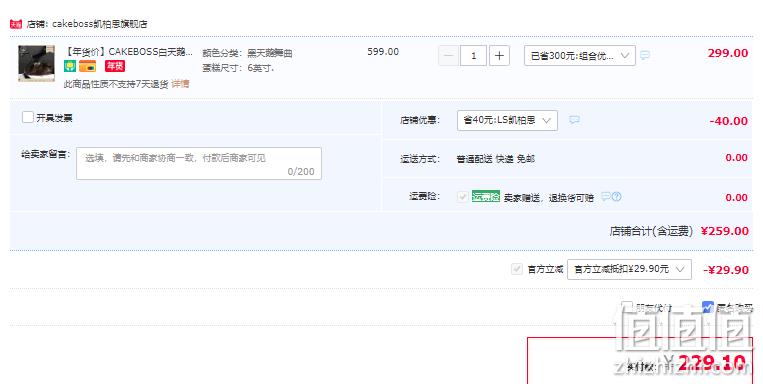
Task: Open the 店铺优惠 省40元:LS凯柏思 dropdown
Action: coord(507,120)
